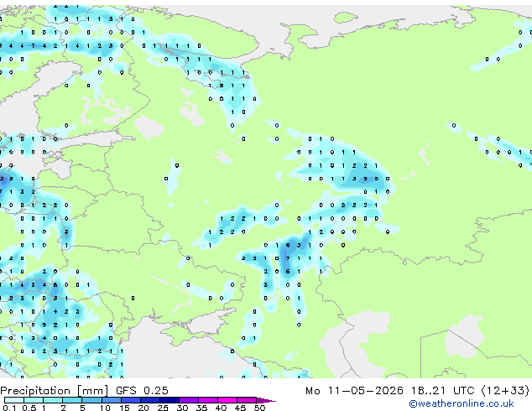Screen dimensions: 532x411
Task: Click the '10' legend scale label
Action: 105,408
